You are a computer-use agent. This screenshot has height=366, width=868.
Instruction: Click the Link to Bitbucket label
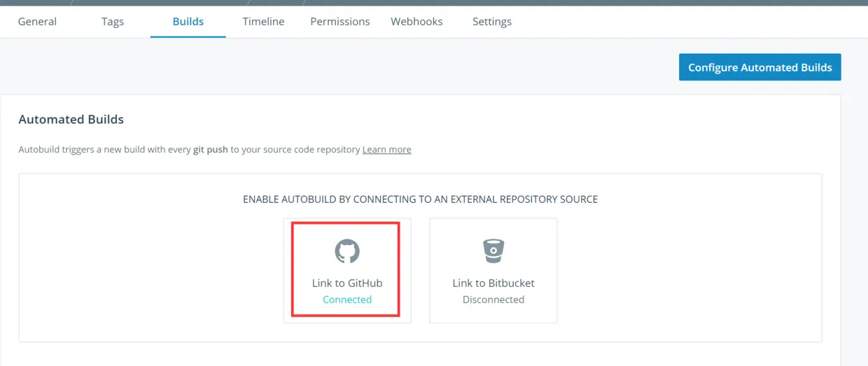coord(493,283)
